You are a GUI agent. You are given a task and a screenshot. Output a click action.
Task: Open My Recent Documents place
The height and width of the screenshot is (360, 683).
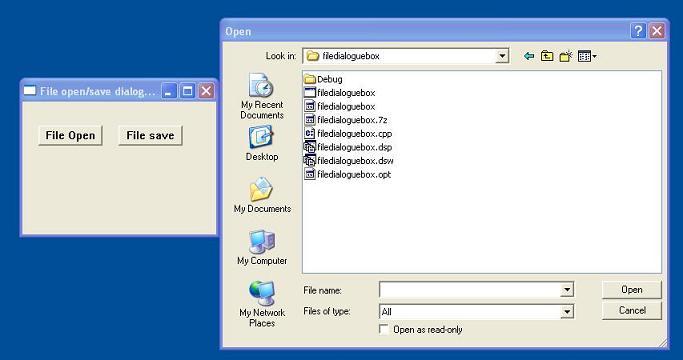262,96
